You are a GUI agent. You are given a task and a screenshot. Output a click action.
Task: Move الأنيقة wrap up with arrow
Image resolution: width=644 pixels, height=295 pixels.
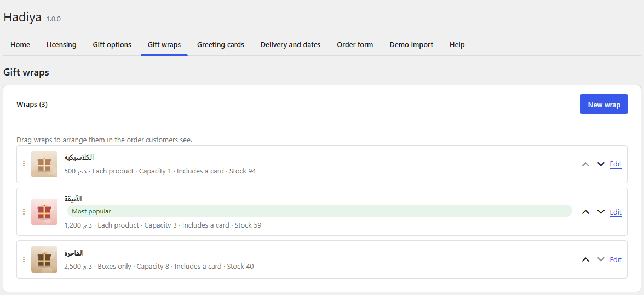586,212
